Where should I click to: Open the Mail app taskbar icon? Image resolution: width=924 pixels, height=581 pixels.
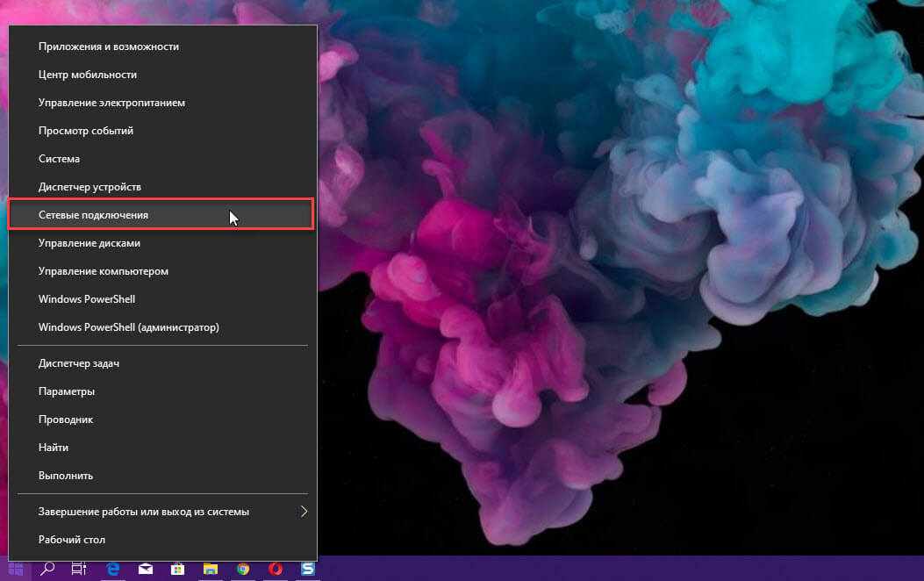tap(146, 569)
